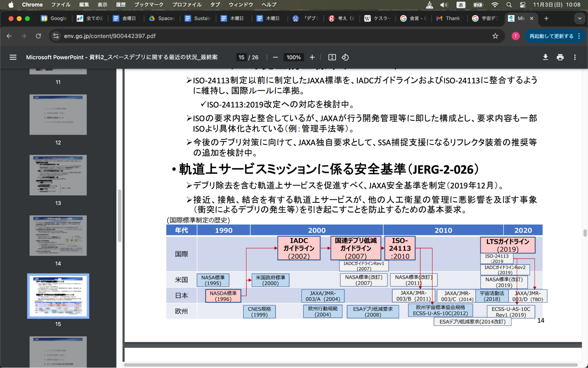This screenshot has height=368, width=588.
Task: Toggle the PDF sidebar hamburger menu
Action: click(13, 57)
